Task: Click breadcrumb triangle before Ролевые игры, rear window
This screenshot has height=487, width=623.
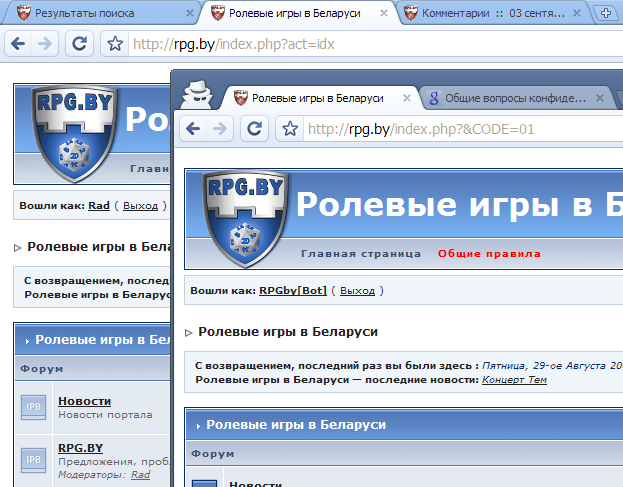Action: tap(17, 248)
